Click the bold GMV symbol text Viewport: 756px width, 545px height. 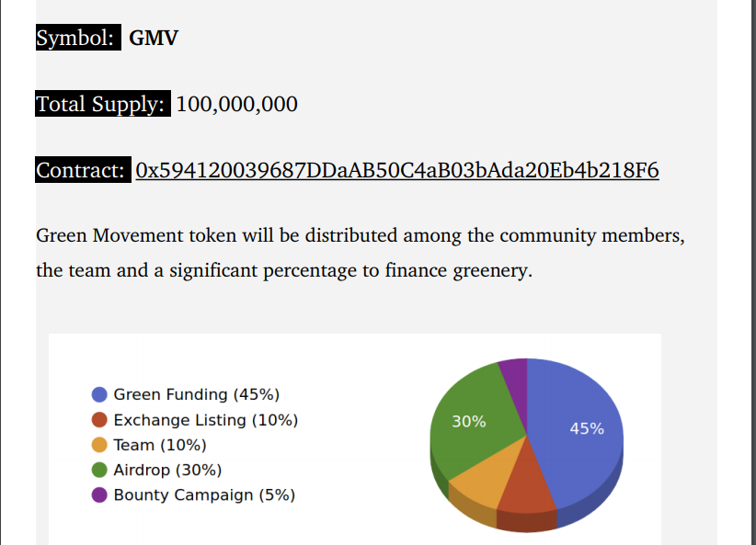point(154,39)
